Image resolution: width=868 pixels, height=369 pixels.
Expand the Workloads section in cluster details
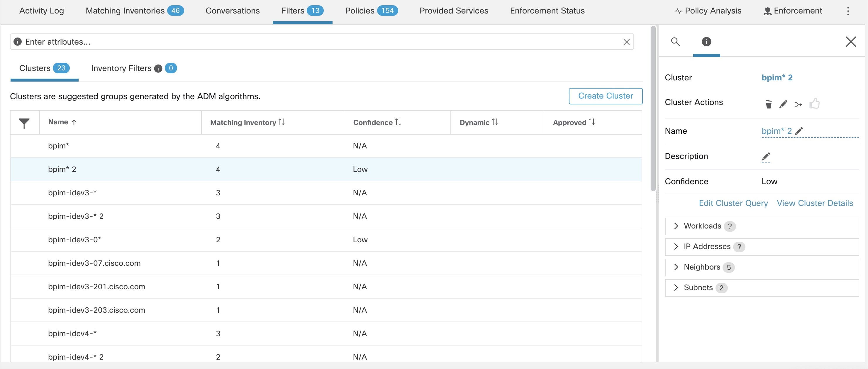click(676, 226)
